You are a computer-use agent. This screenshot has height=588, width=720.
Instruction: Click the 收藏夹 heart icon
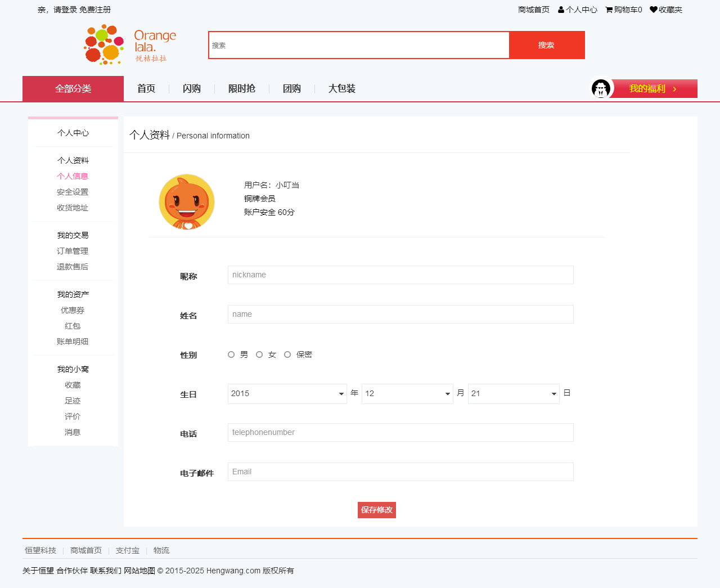point(653,10)
